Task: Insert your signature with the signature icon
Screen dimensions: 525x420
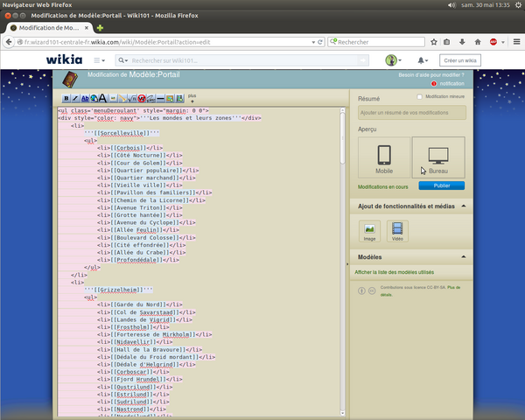Action: coord(150,99)
